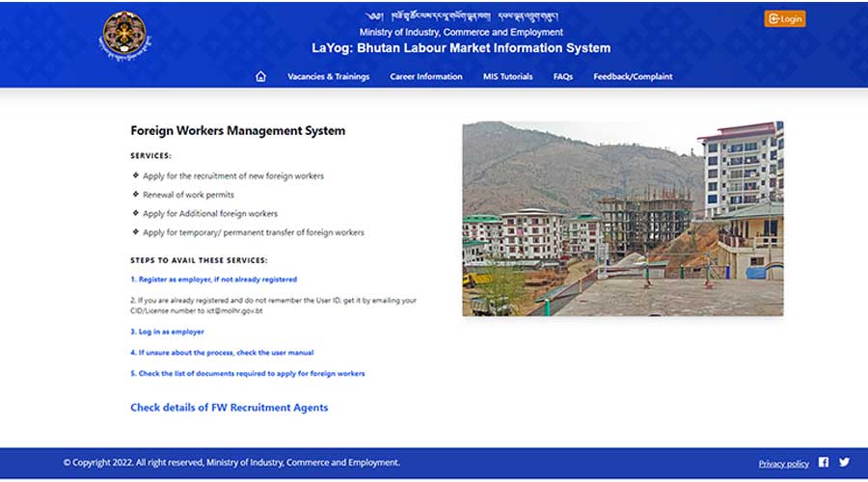This screenshot has height=482, width=868.
Task: Open Vacancies & Trainings menu
Action: [328, 77]
